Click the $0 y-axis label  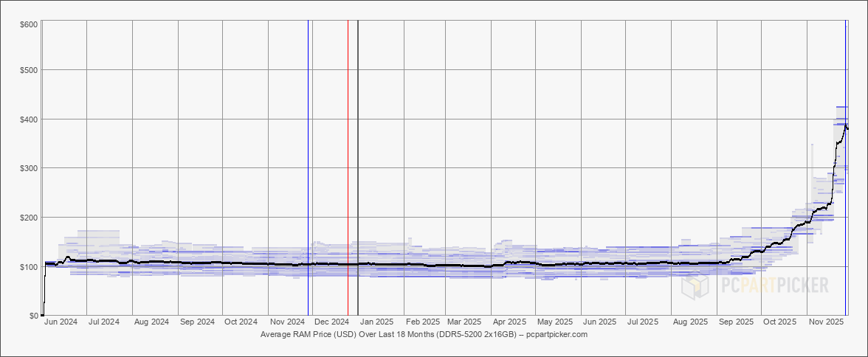point(33,316)
